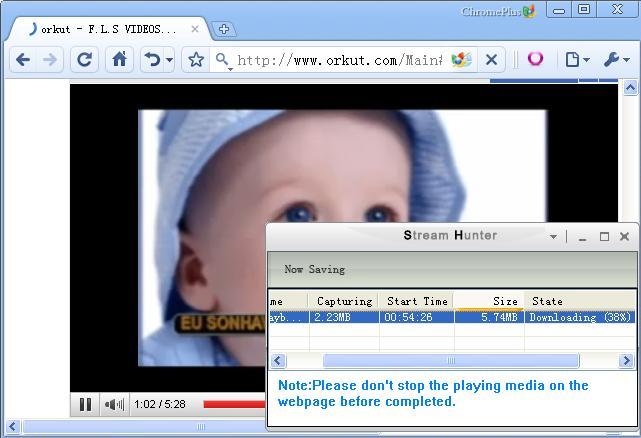Screen dimensions: 641x438
Task: Close the orkut tab
Action: 195,29
